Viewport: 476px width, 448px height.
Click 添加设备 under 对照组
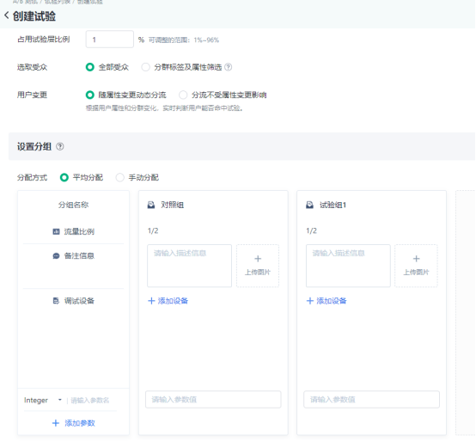click(168, 301)
